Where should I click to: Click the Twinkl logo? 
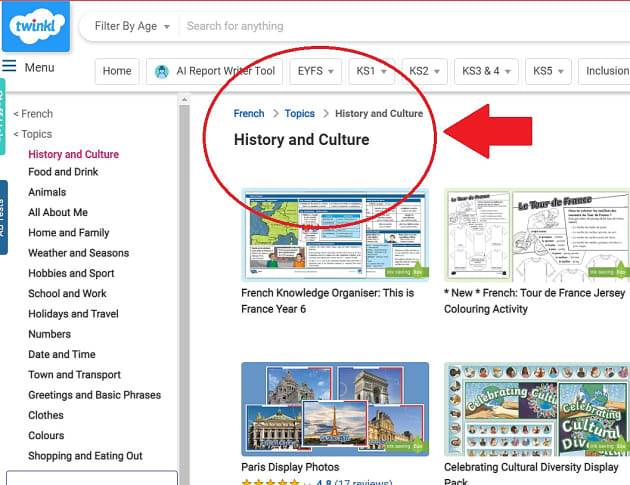point(36,26)
